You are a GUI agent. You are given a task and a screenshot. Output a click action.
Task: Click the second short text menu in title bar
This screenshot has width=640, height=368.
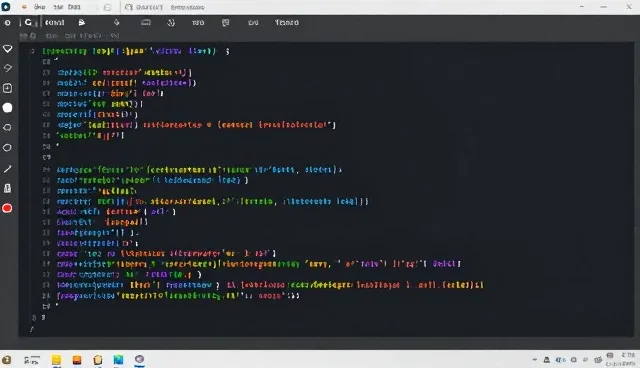[x=58, y=7]
